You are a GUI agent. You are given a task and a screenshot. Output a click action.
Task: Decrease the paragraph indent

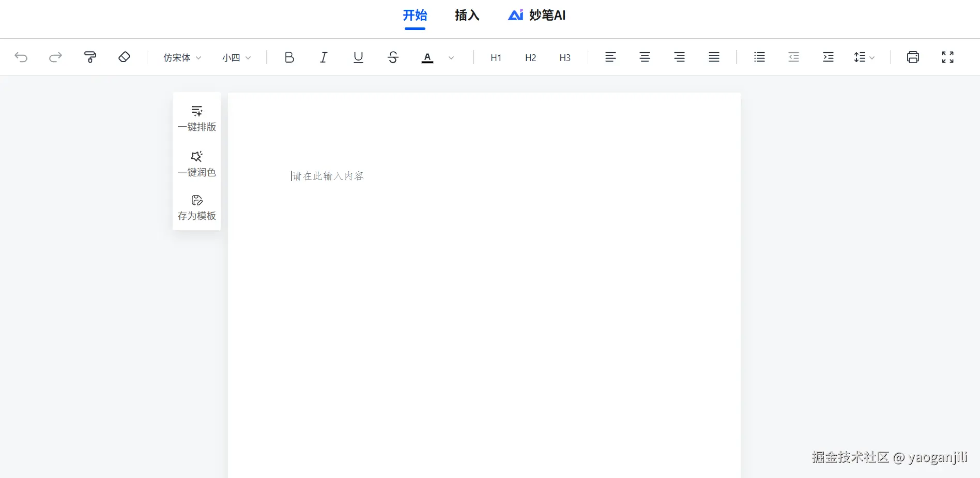point(794,57)
